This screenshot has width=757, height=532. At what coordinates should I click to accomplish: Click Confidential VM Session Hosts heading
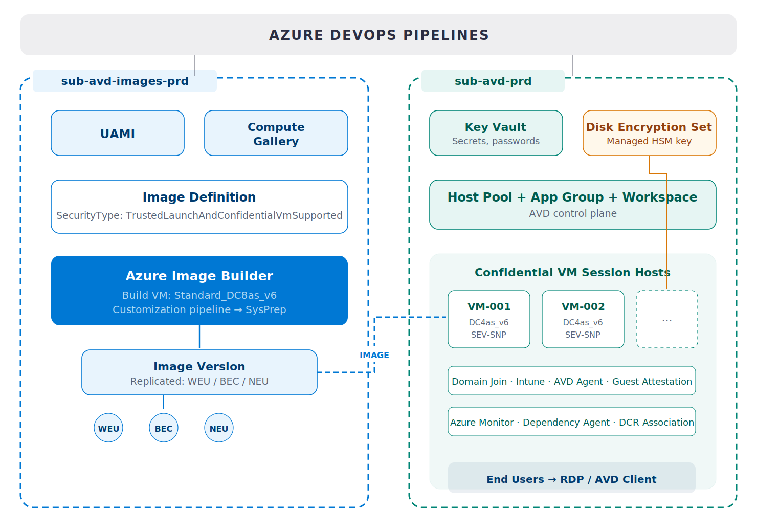click(x=573, y=272)
